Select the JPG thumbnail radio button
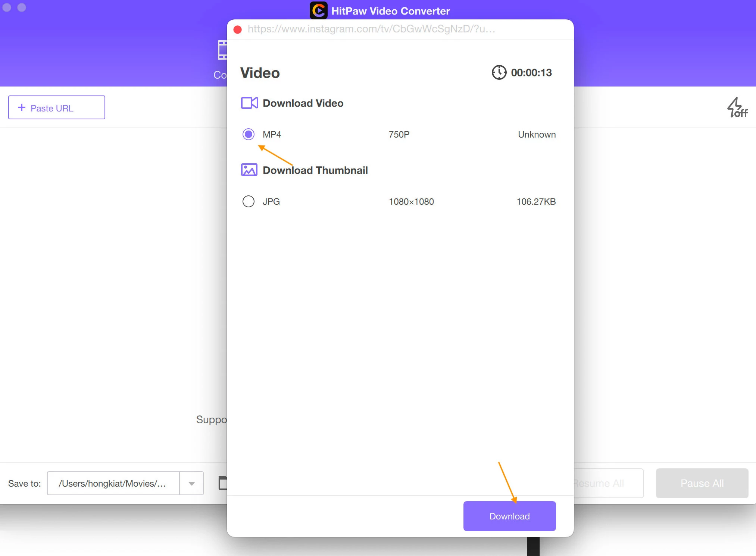 [x=248, y=202]
